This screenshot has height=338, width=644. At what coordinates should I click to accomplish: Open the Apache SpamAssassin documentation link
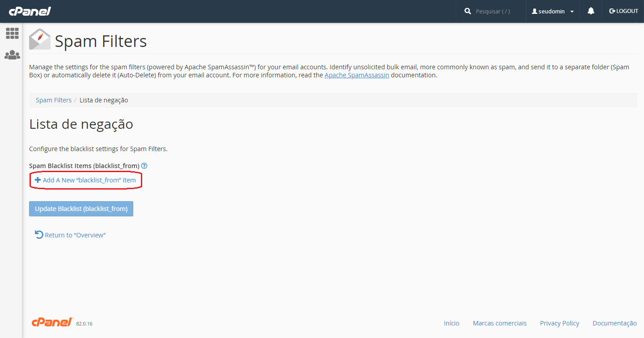(x=357, y=75)
